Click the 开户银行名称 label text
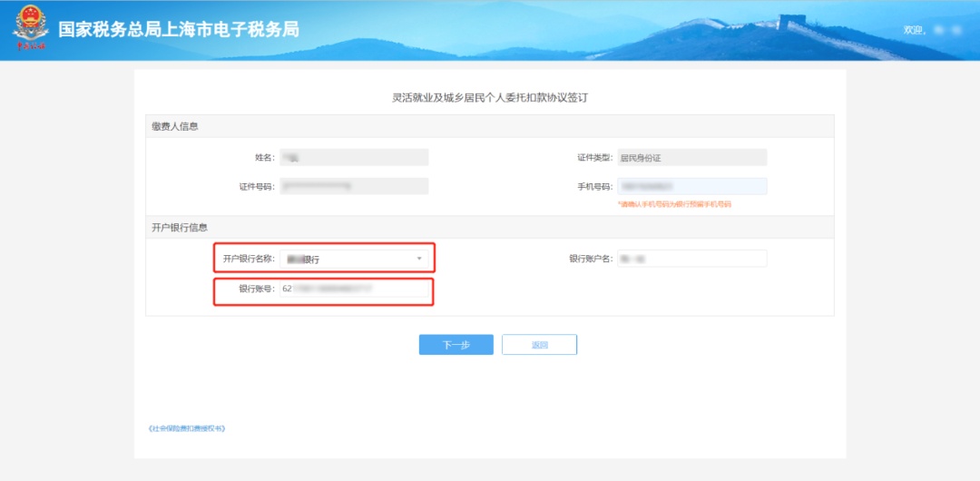 coord(248,259)
